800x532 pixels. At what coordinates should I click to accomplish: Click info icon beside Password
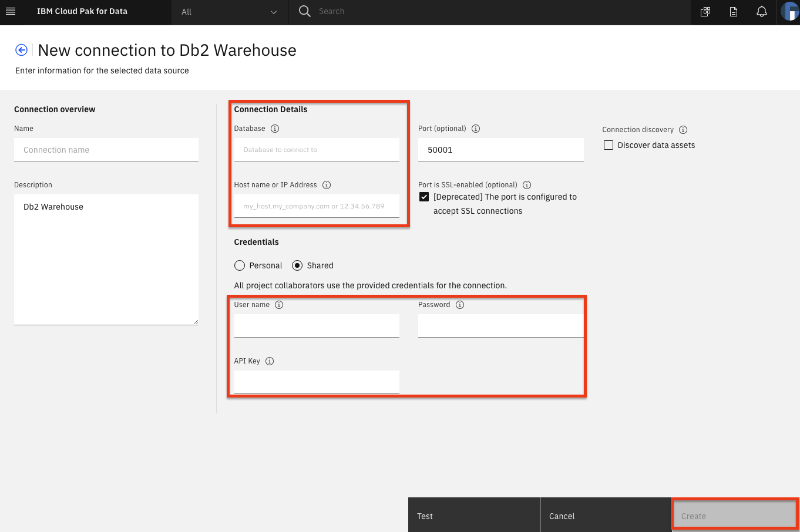click(460, 305)
